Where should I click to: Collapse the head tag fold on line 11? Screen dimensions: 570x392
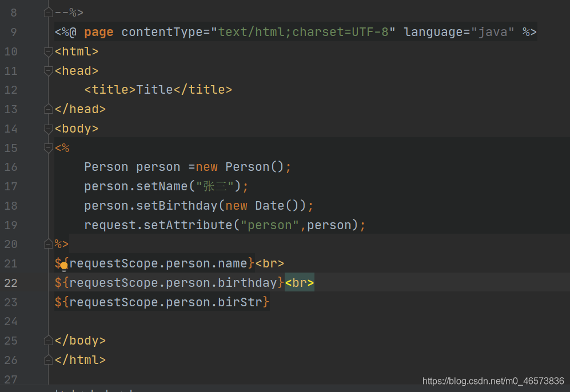coord(49,71)
